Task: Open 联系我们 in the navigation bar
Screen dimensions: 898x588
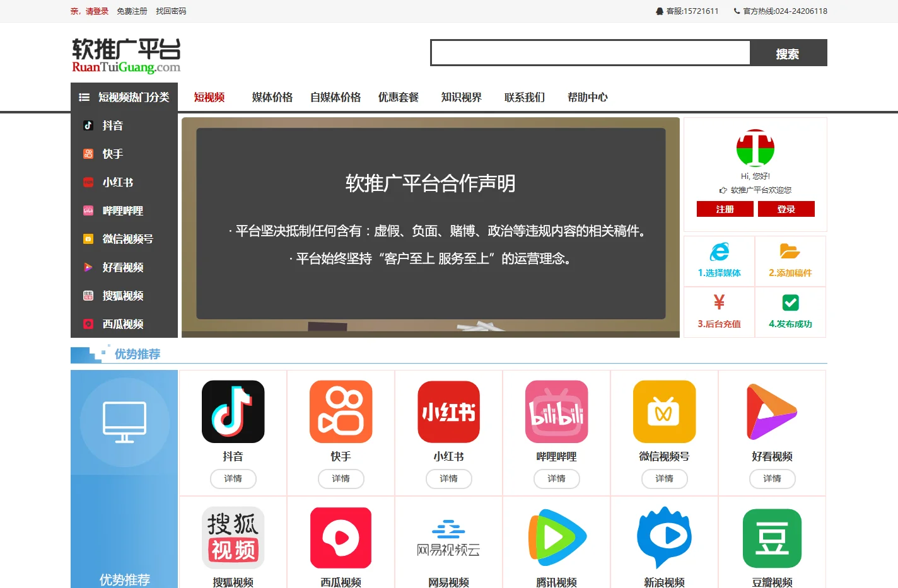Action: click(x=525, y=97)
